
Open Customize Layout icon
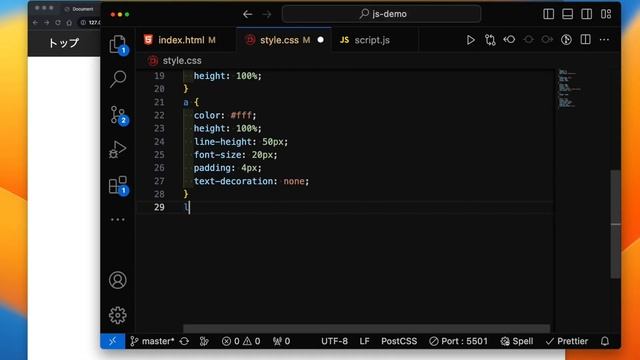click(x=606, y=14)
